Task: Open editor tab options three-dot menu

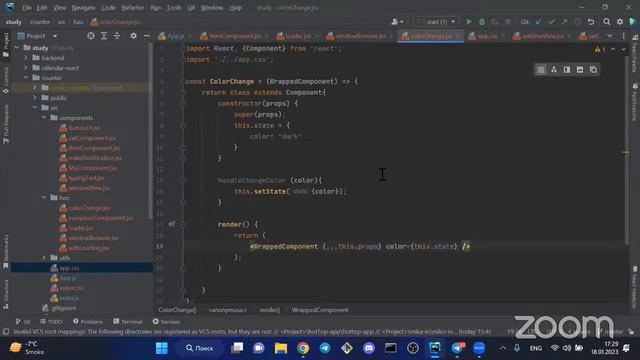Action: [x=623, y=36]
